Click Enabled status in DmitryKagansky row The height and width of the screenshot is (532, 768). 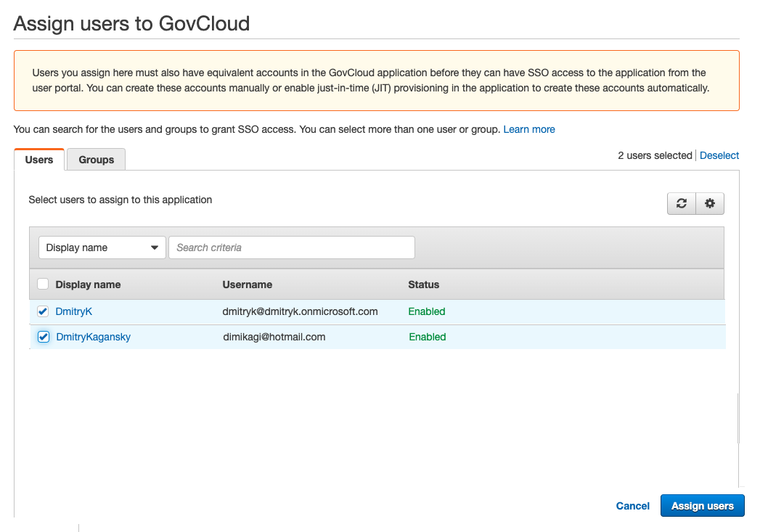coord(428,337)
